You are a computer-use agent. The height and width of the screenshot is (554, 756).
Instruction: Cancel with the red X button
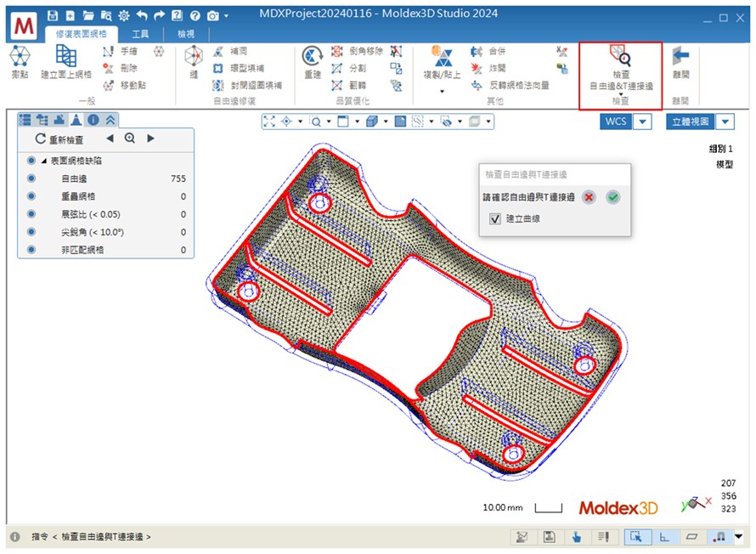coord(590,197)
